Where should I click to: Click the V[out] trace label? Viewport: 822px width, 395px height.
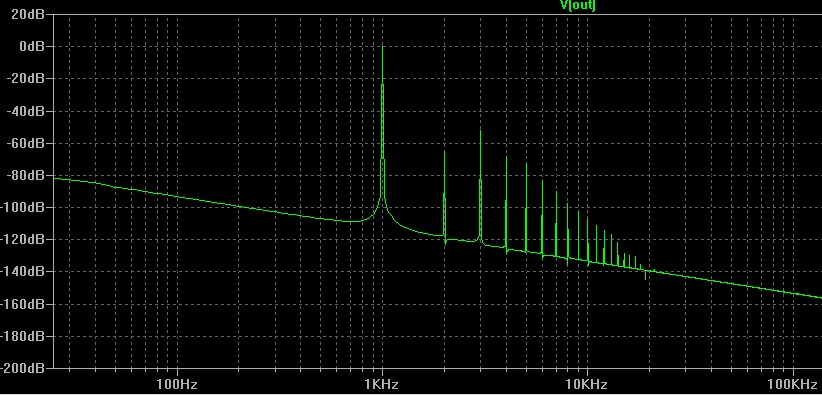tap(578, 5)
